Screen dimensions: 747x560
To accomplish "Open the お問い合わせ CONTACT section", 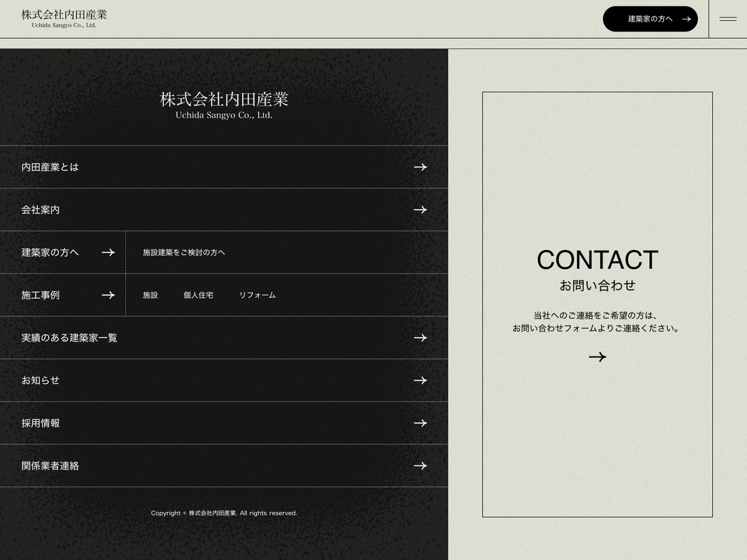I will (598, 261).
